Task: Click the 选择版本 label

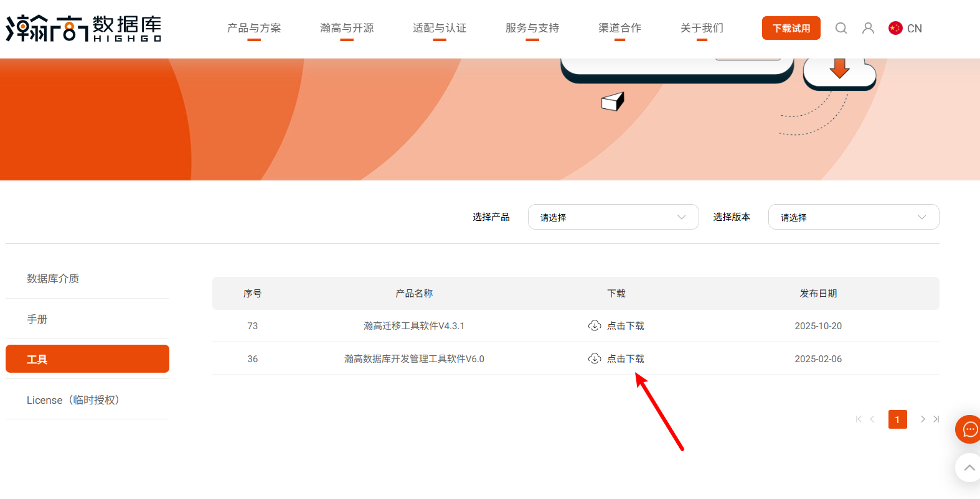Action: pos(732,217)
